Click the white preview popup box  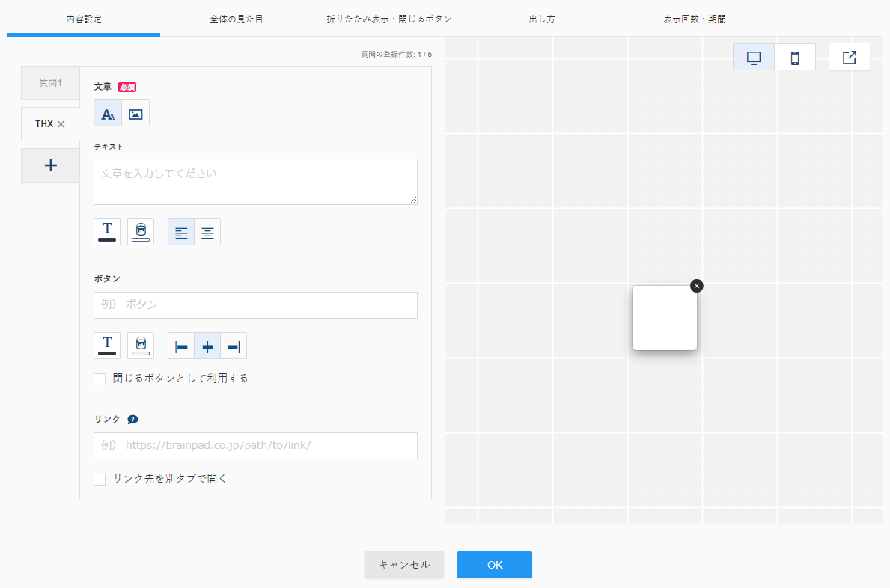[664, 317]
